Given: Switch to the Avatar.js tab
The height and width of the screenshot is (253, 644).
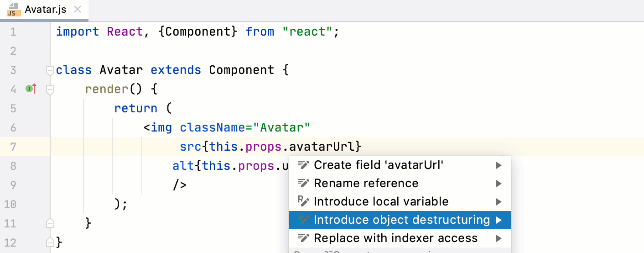Looking at the screenshot, I should coord(46,9).
